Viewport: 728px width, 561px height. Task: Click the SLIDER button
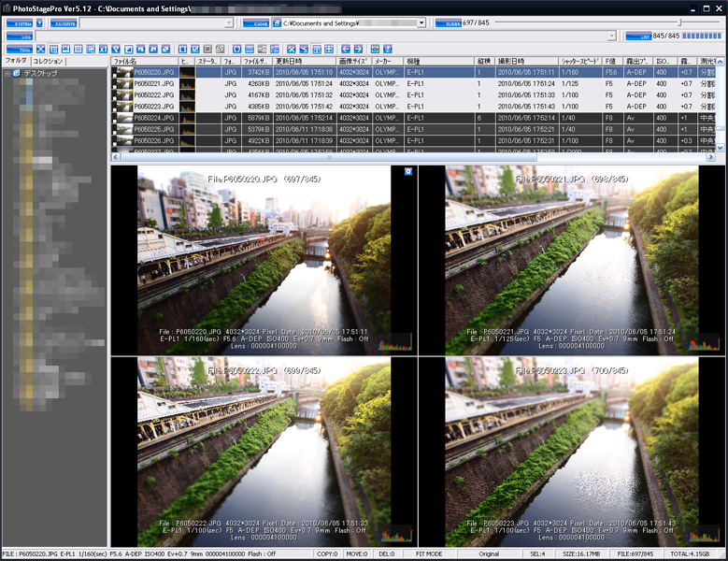pos(449,23)
